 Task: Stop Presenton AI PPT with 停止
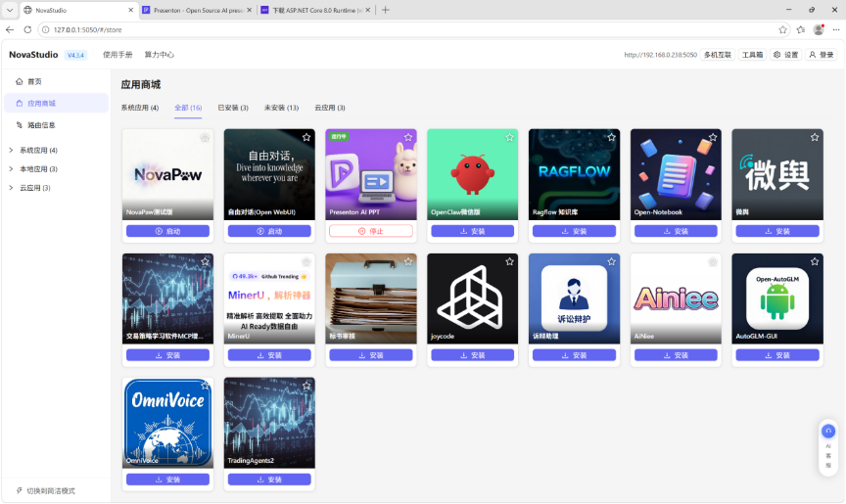(371, 231)
